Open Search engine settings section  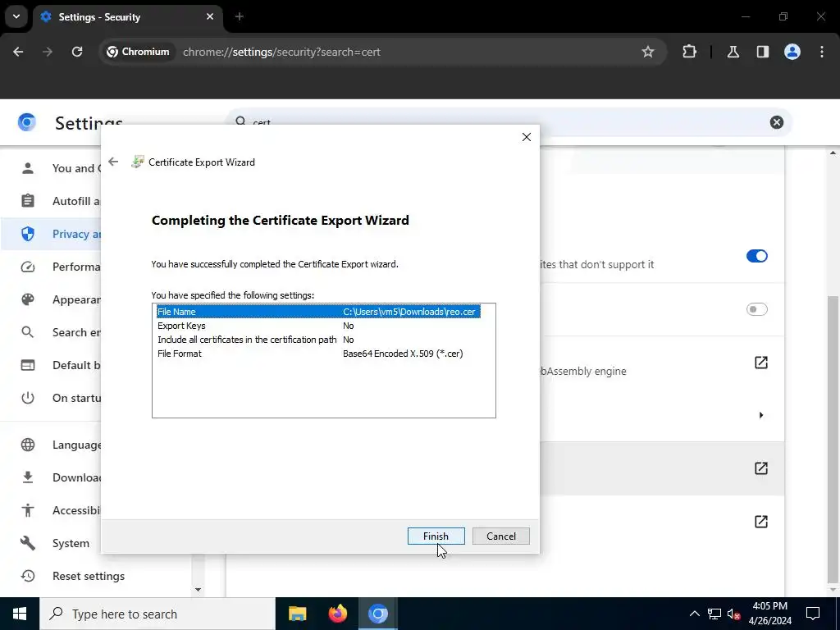pos(51,332)
